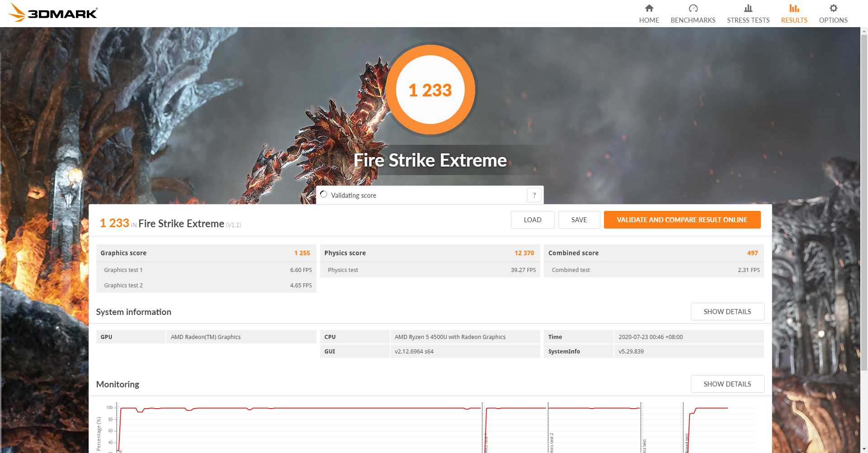Click the question mark help button

coord(534,195)
